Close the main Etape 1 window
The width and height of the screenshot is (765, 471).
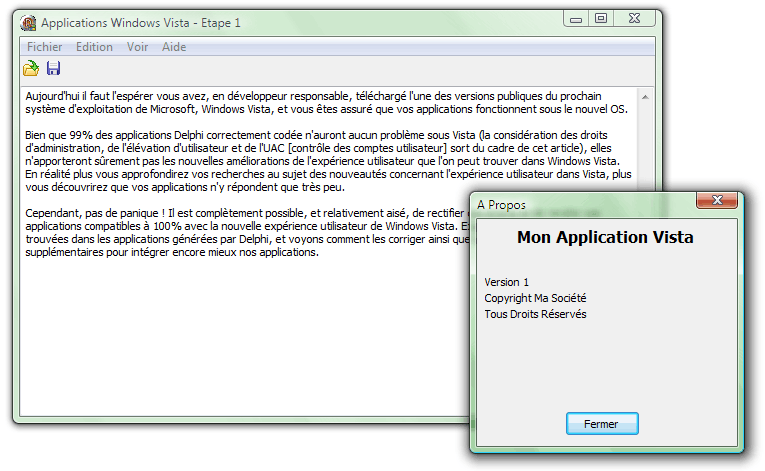click(x=637, y=18)
